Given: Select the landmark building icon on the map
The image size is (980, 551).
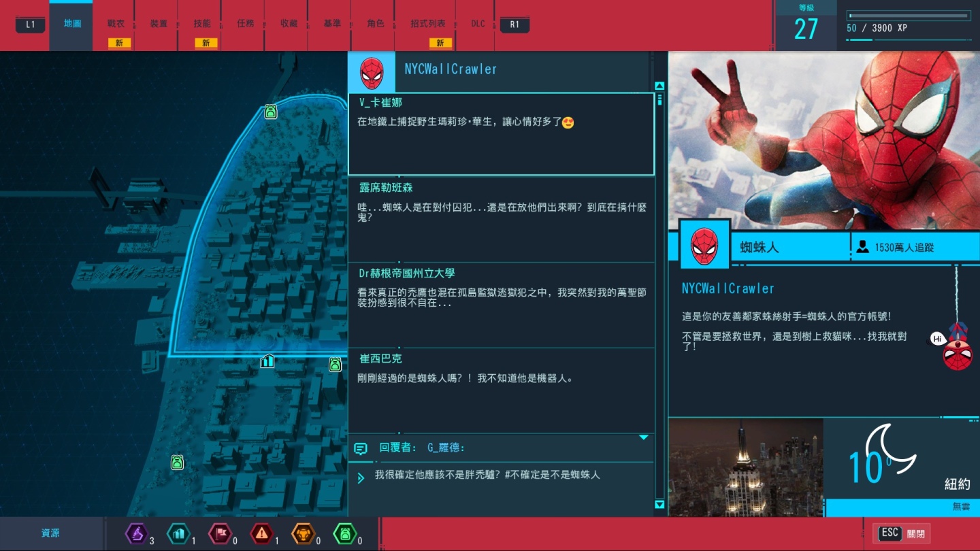Looking at the screenshot, I should click(267, 361).
